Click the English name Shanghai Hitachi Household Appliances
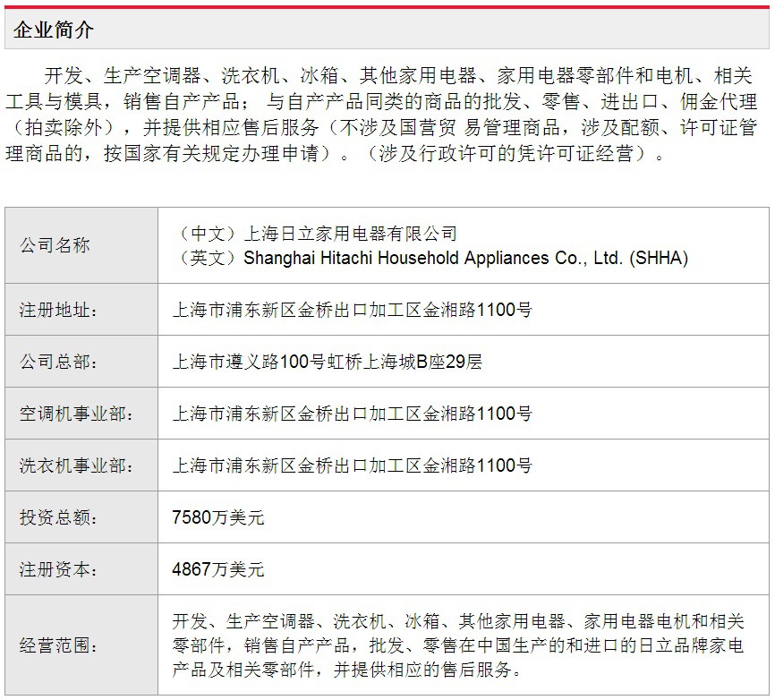This screenshot has width=775, height=700. 396,258
